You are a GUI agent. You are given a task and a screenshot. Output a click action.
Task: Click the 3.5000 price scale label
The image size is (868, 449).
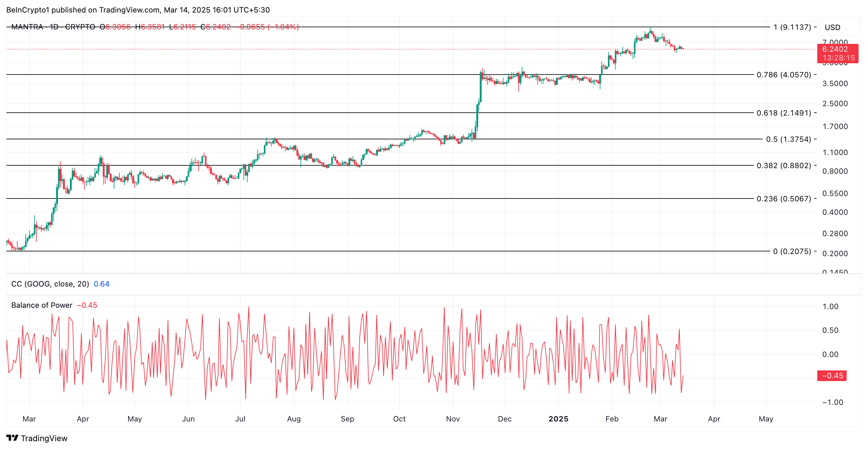pyautogui.click(x=835, y=84)
